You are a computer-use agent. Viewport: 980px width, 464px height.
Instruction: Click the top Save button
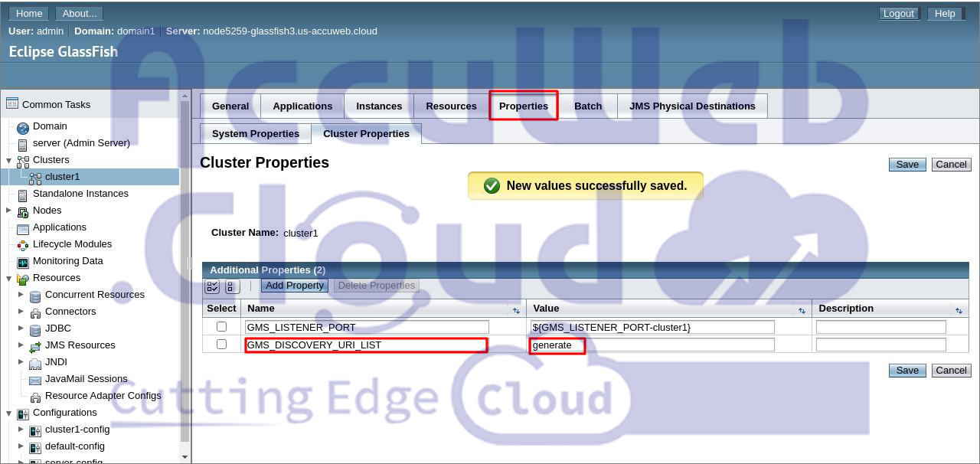coord(907,165)
